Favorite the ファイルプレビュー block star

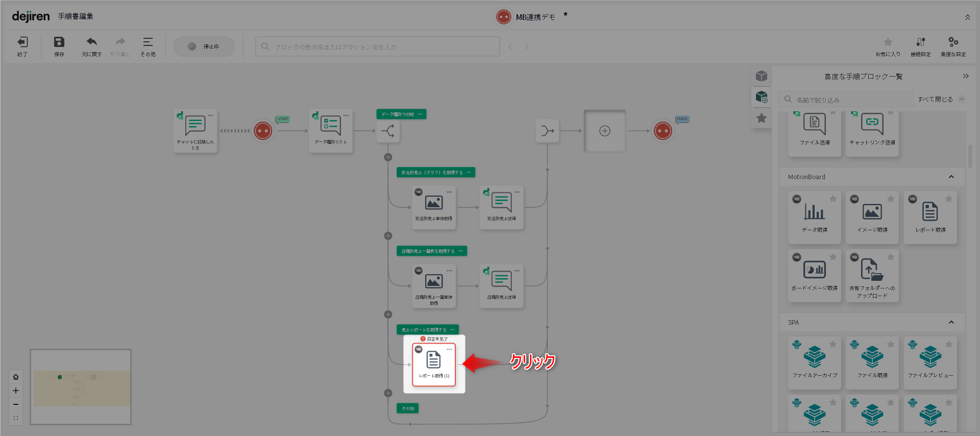(x=949, y=344)
